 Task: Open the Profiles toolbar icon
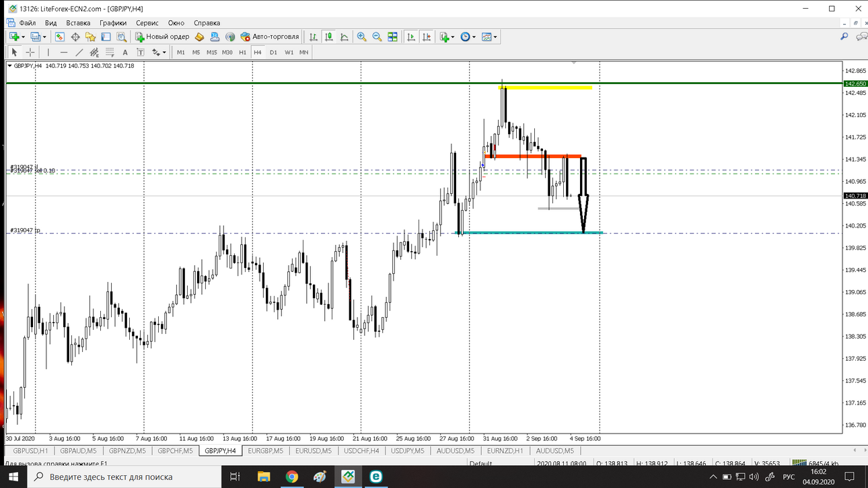click(35, 37)
